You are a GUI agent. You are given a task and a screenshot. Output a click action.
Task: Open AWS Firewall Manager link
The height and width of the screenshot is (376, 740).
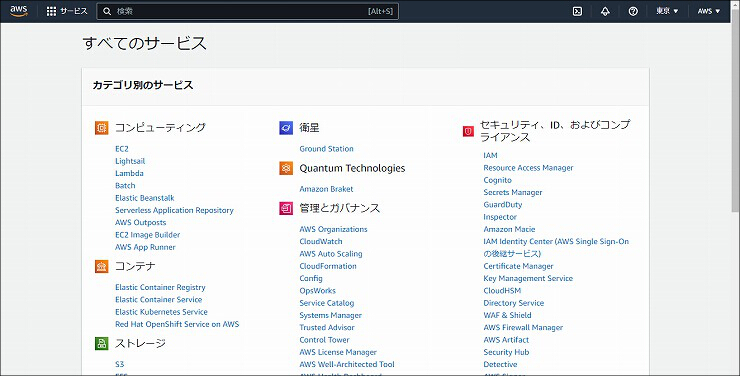pyautogui.click(x=523, y=327)
